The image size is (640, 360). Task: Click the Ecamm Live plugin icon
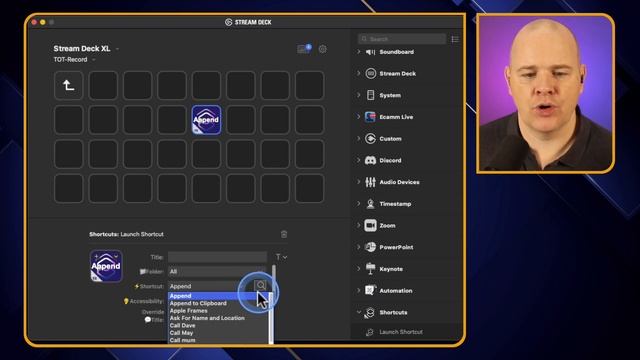[x=370, y=117]
